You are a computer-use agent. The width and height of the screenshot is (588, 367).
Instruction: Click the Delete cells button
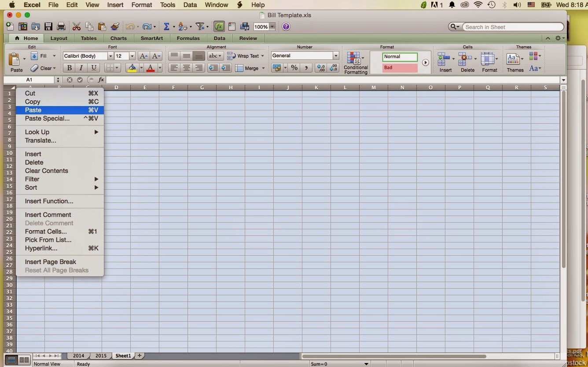(x=467, y=62)
